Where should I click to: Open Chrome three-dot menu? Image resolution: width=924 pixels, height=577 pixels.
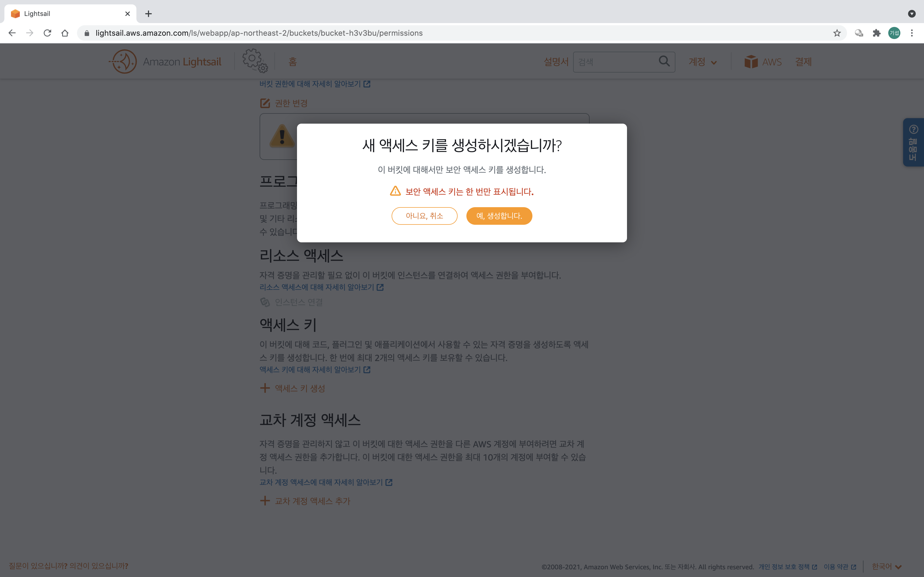click(x=912, y=33)
